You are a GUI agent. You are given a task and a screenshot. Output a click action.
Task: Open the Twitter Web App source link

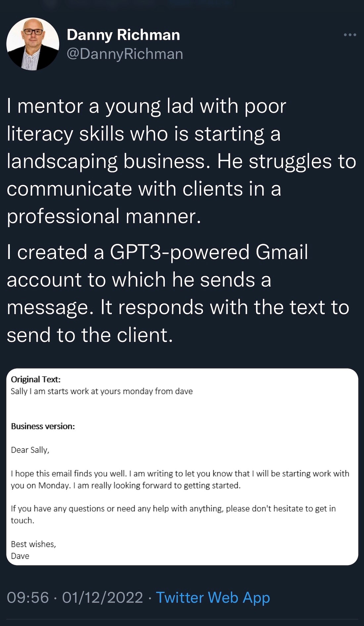pyautogui.click(x=213, y=598)
